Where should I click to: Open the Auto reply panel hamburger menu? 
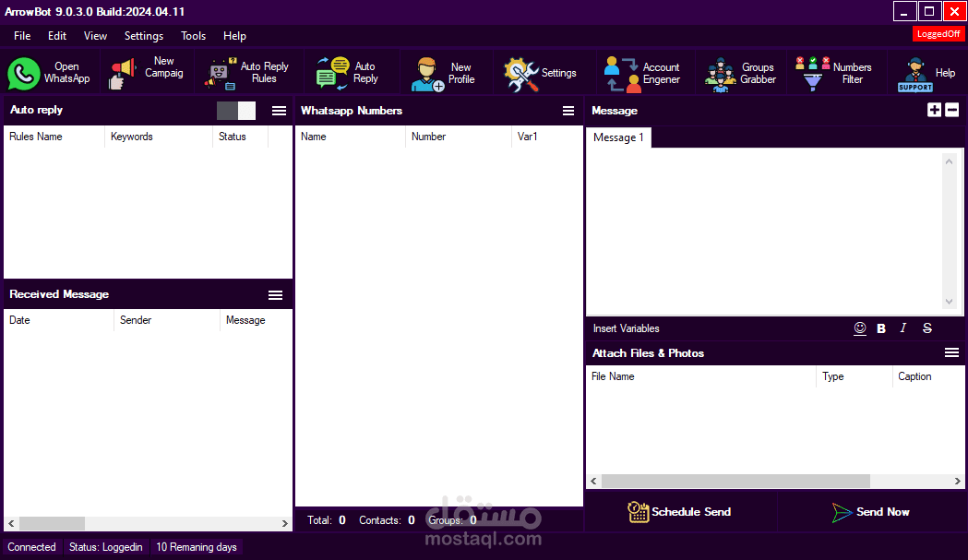(x=279, y=111)
